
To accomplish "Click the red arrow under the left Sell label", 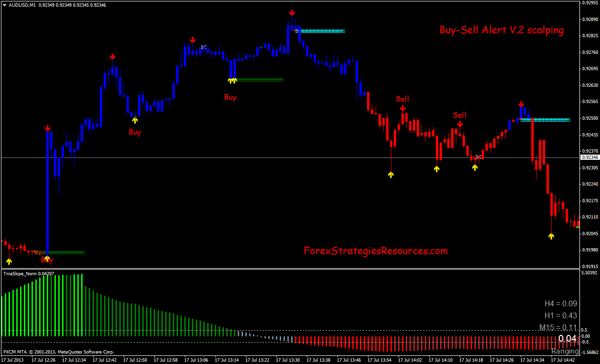I will pos(403,108).
